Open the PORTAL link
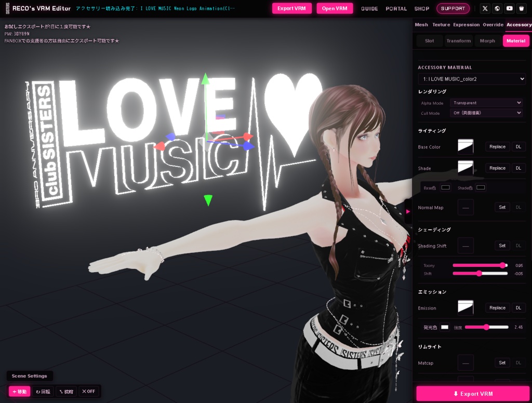The image size is (532, 403). pyautogui.click(x=396, y=8)
